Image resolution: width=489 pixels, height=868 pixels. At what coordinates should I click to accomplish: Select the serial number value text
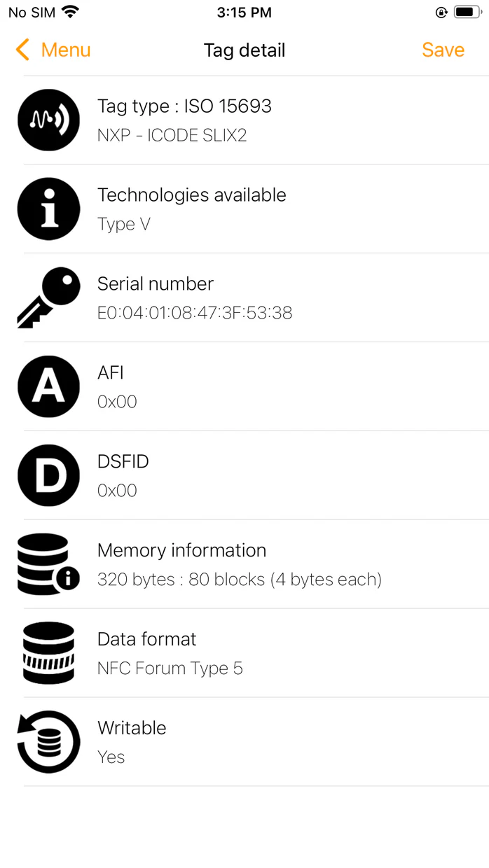click(195, 313)
